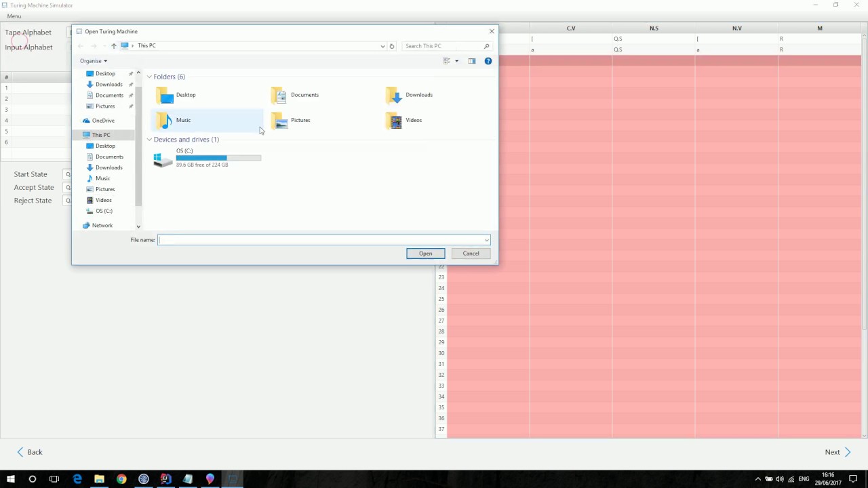The image size is (868, 488).
Task: Open the Organise dropdown
Action: point(94,61)
